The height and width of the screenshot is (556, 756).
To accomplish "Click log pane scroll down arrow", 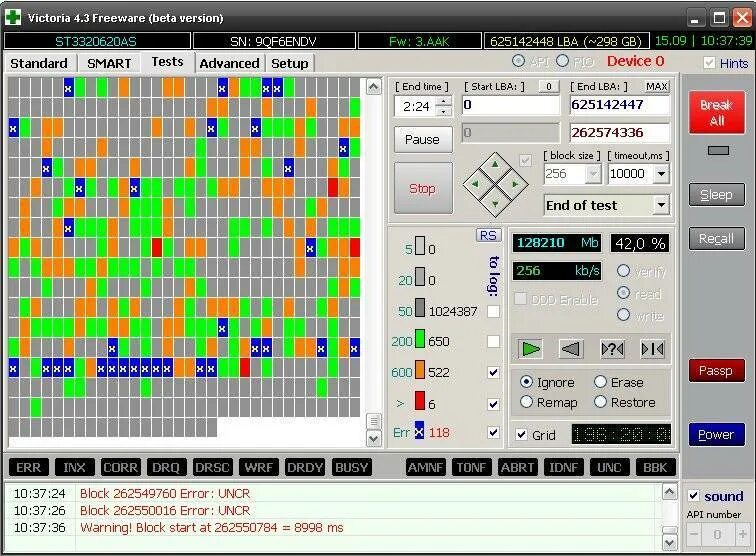I will click(x=669, y=543).
